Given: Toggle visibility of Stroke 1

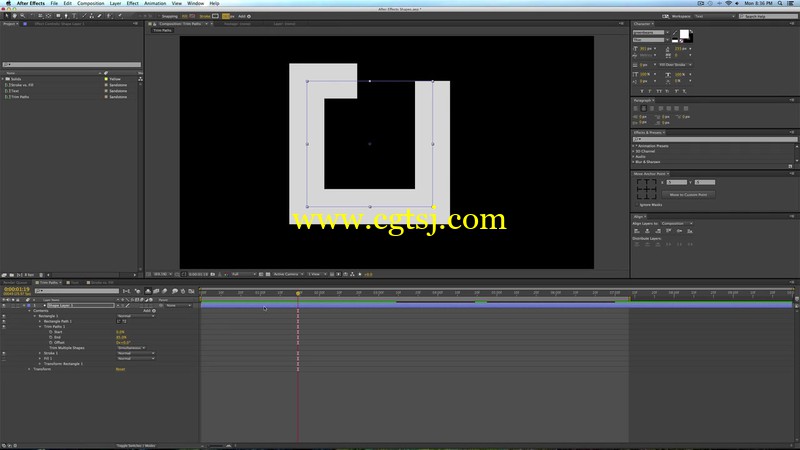Looking at the screenshot, I should tap(4, 353).
